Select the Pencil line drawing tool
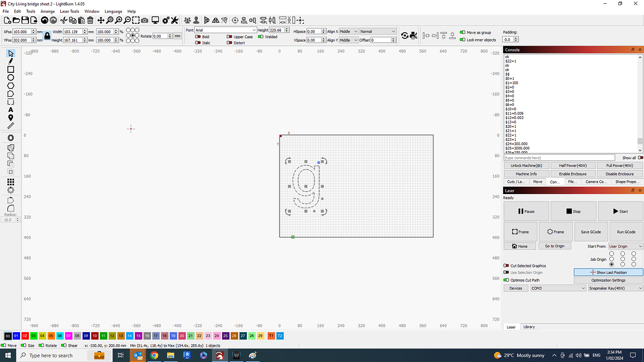Screen dimensions: 644x362 click(x=10, y=62)
